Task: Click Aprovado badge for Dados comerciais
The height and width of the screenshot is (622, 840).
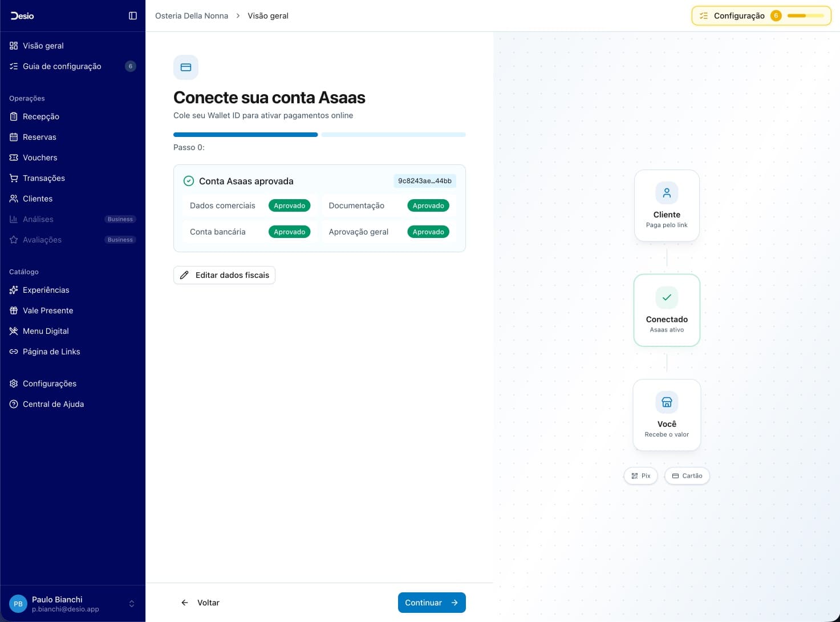Action: tap(290, 205)
